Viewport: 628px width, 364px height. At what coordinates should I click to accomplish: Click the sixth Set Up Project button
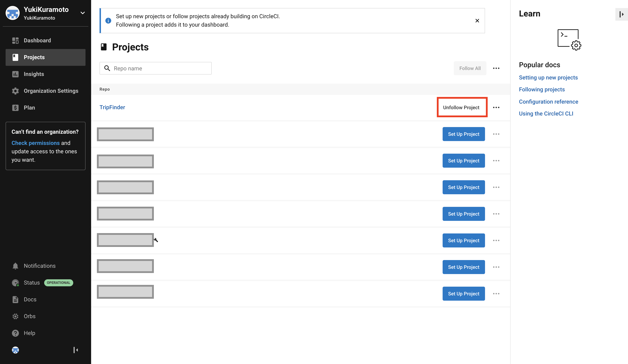[463, 267]
